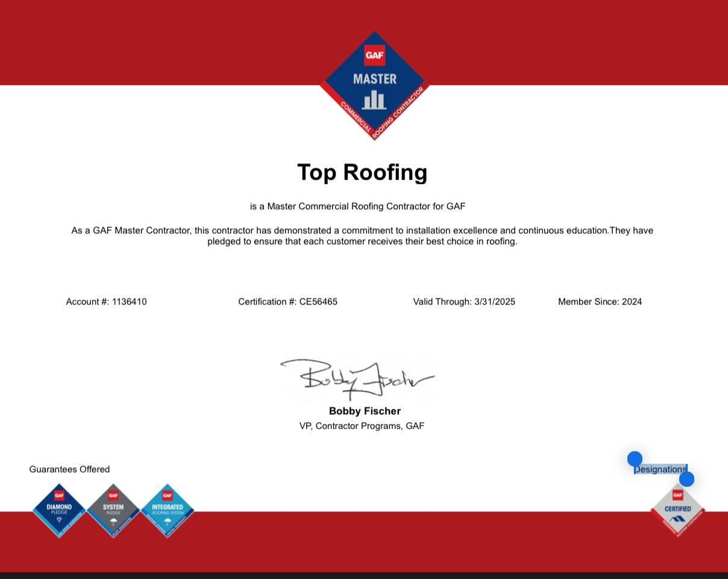
Task: Click the Account #: 1136410 text
Action: coord(106,302)
